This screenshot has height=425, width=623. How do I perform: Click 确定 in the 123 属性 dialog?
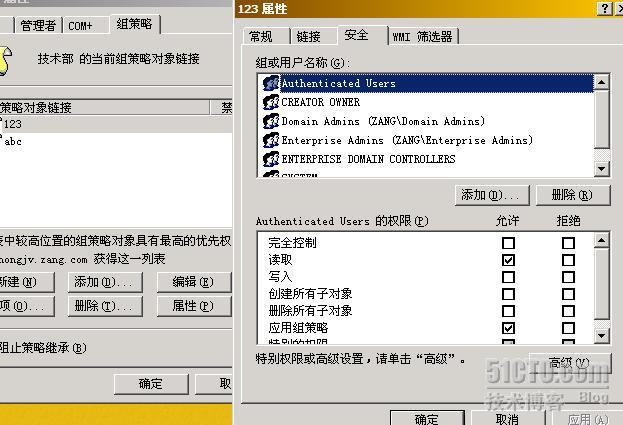[427, 418]
